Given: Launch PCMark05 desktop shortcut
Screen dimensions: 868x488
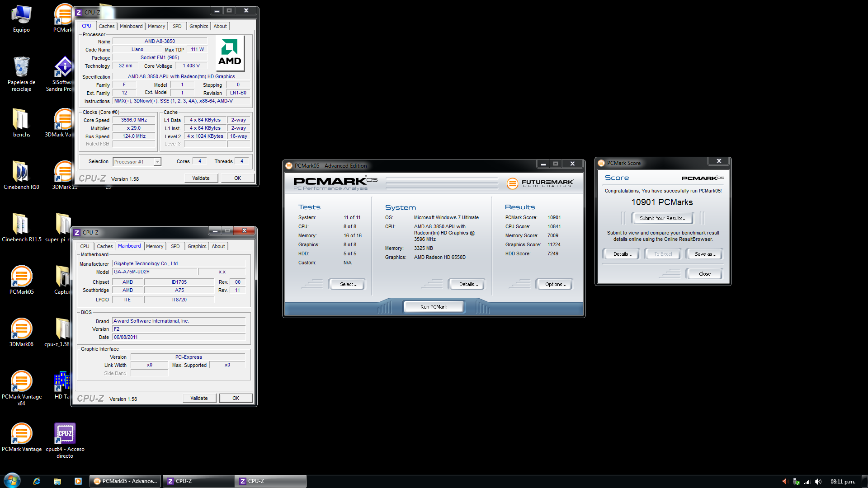Looking at the screenshot, I should click(x=21, y=280).
